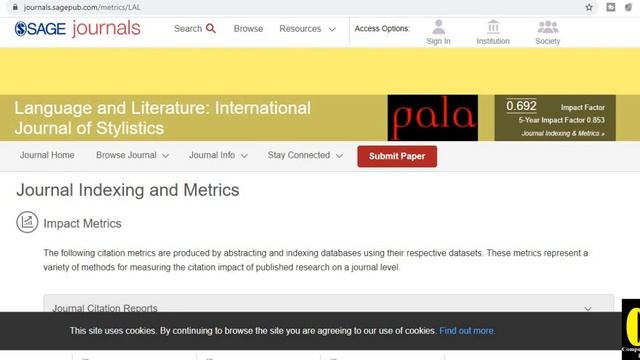Expand the Browse Journal dropdown

pos(132,156)
